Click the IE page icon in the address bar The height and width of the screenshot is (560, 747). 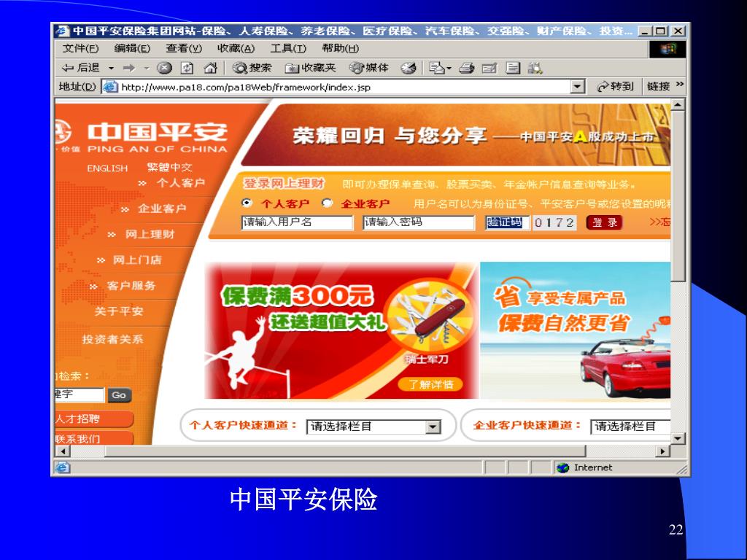tap(111, 87)
